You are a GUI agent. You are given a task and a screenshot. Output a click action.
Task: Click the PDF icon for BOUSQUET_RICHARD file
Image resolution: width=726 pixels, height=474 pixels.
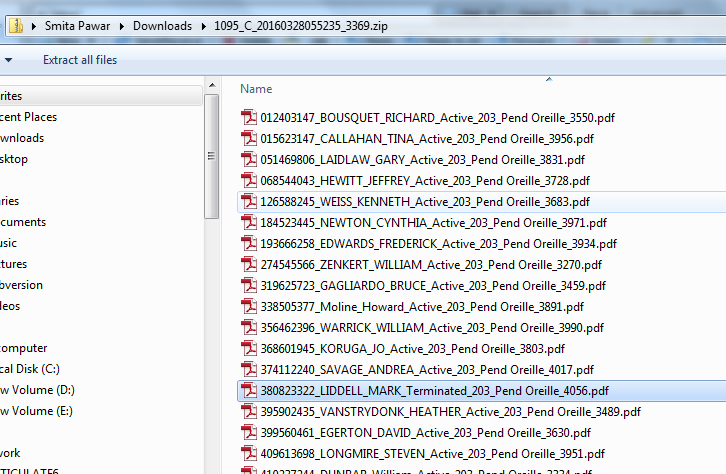click(x=249, y=117)
